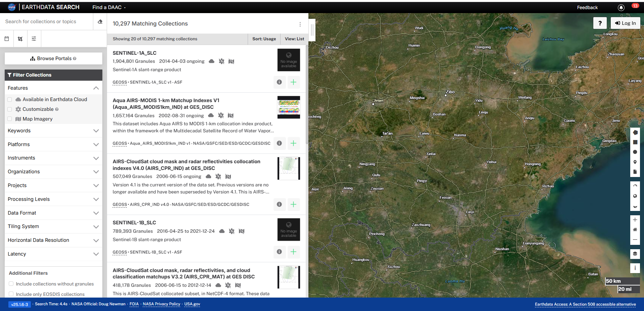Open Aqua AIRS-MODIS collection thumbnail
This screenshot has height=311, width=644.
pyautogui.click(x=289, y=107)
